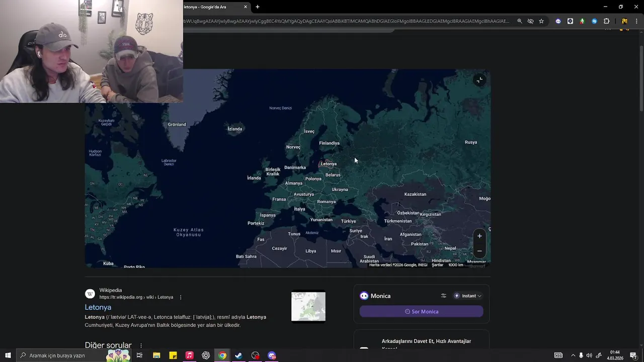Click the Kuzey Atlas Okyanusu label
Screen dimensions: 644x362
pyautogui.click(x=189, y=232)
